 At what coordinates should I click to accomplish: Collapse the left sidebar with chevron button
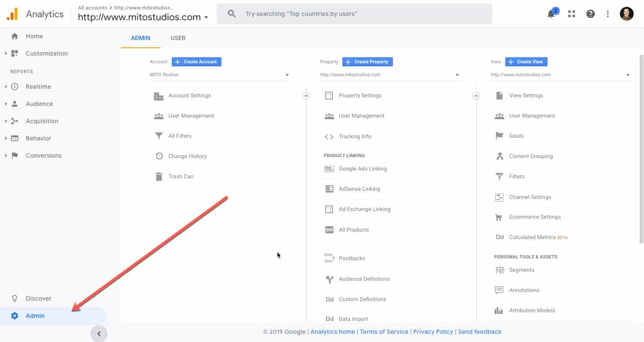(x=99, y=334)
